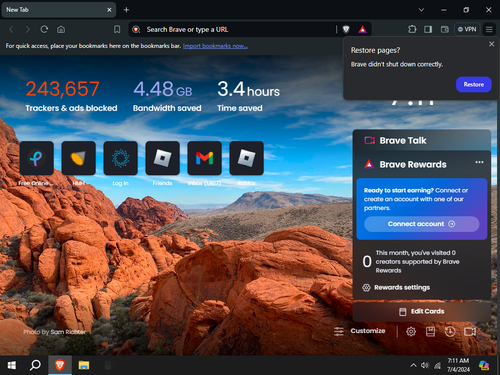The width and height of the screenshot is (500, 375).
Task: Go back with the browser back arrow
Action: click(x=12, y=30)
